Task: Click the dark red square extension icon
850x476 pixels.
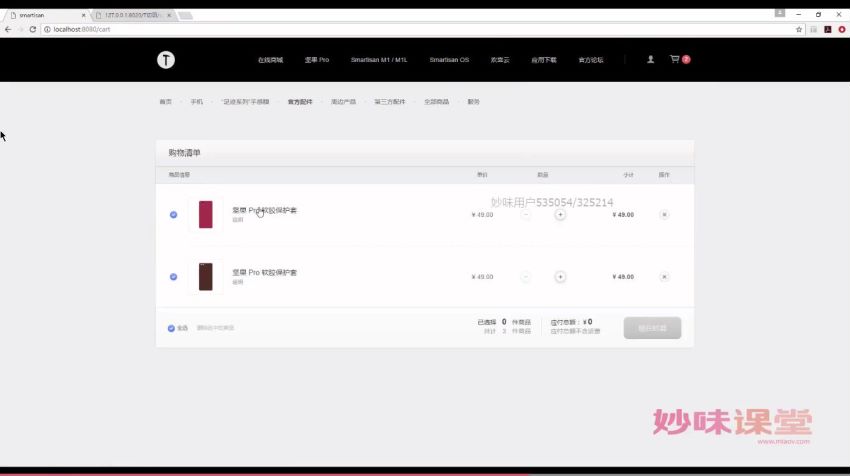Action: click(x=828, y=29)
